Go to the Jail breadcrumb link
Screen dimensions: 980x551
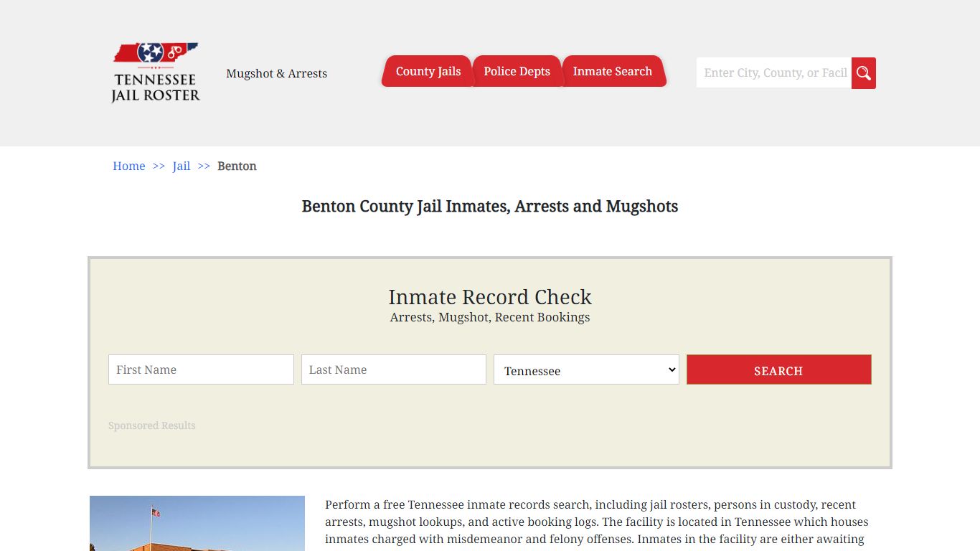point(182,166)
